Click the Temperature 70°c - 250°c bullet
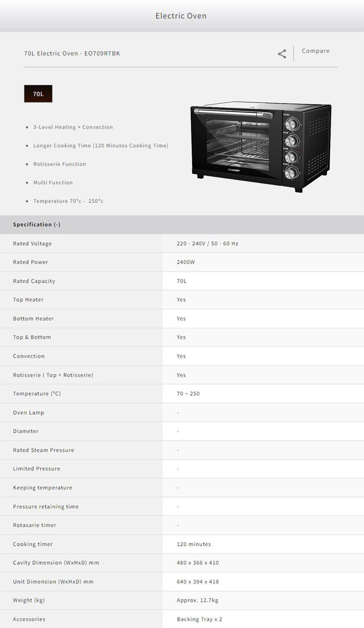 coord(68,201)
